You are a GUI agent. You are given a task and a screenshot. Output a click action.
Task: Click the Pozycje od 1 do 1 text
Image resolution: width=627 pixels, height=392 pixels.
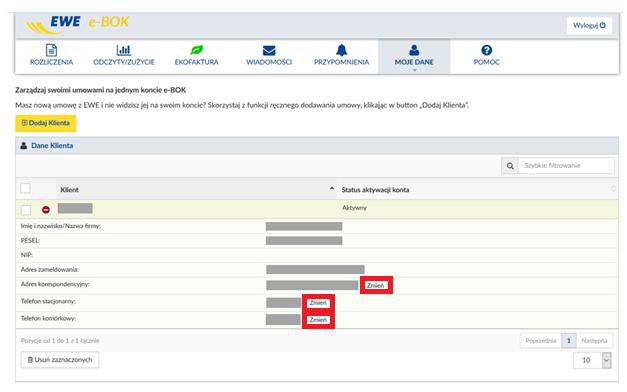[60, 341]
